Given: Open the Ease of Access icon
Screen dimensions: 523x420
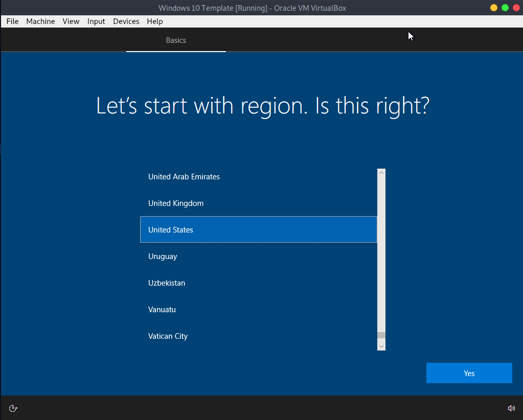Looking at the screenshot, I should coord(13,408).
